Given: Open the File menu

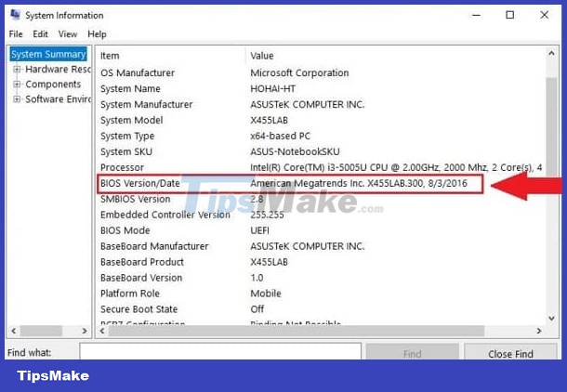Looking at the screenshot, I should pos(16,34).
